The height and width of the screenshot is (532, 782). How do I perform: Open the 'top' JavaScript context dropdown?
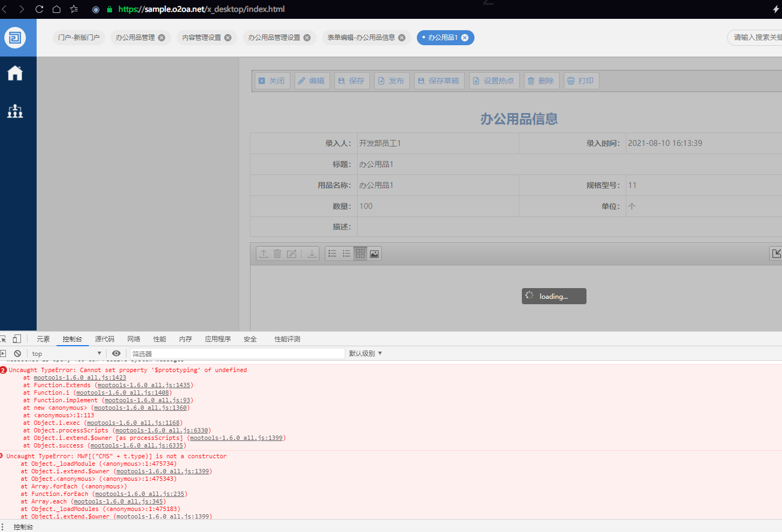coord(66,354)
